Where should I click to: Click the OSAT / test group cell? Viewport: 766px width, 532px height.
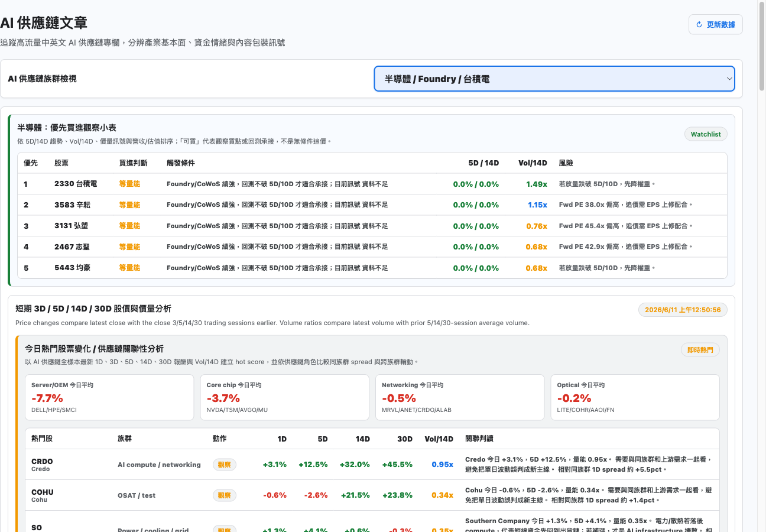(x=137, y=495)
